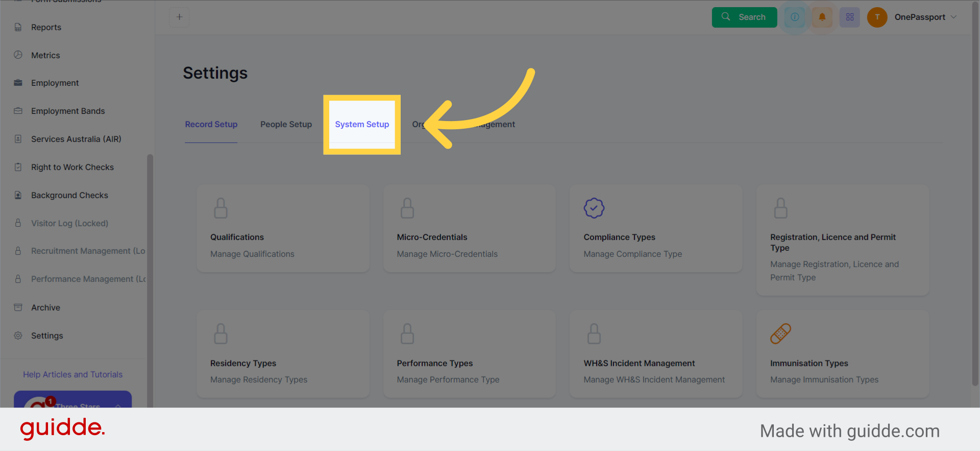Select the Performance Management locked item
This screenshot has height=451, width=980.
[88, 279]
